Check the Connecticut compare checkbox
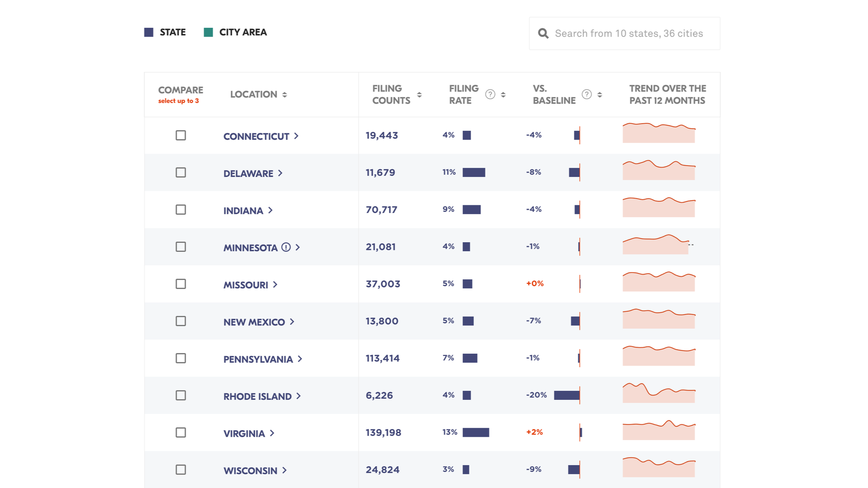The height and width of the screenshot is (488, 868). point(181,135)
